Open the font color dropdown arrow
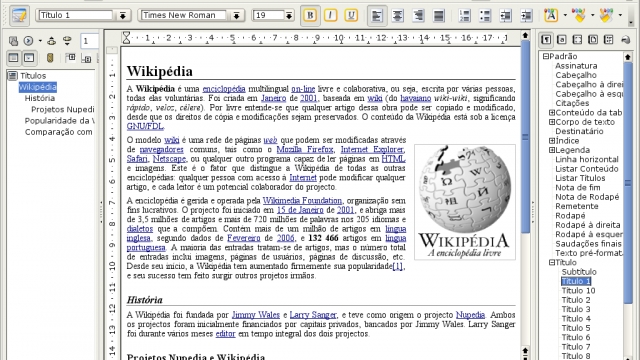Image resolution: width=640 pixels, height=360 pixels. [x=565, y=16]
